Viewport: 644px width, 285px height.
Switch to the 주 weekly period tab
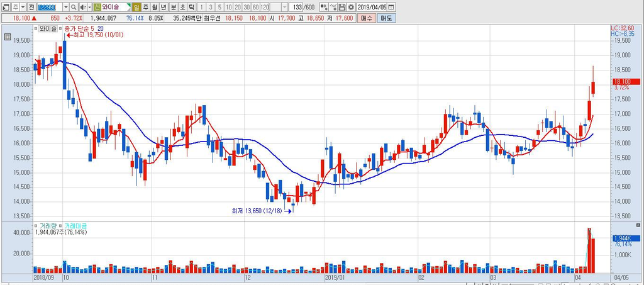coord(145,8)
